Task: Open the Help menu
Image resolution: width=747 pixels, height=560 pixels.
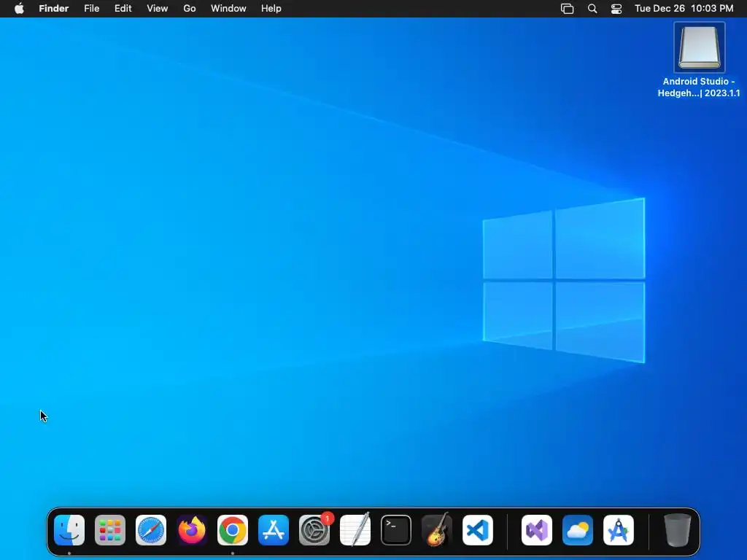Action: click(x=271, y=9)
